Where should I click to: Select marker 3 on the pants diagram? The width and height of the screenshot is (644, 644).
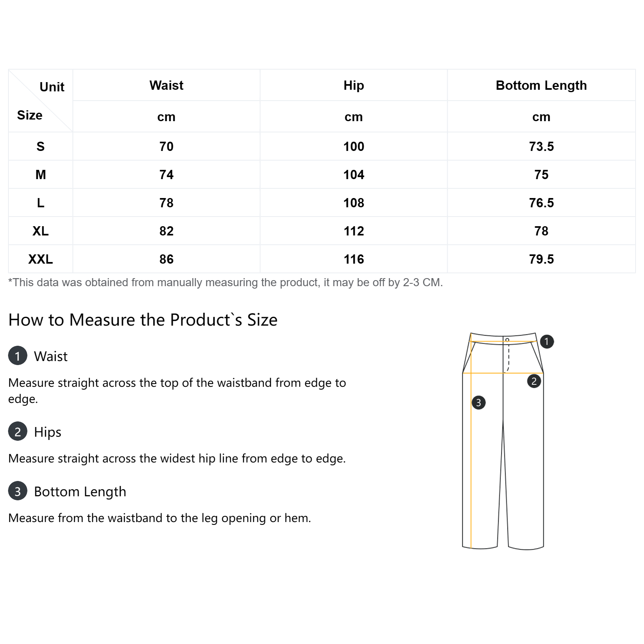pyautogui.click(x=479, y=402)
